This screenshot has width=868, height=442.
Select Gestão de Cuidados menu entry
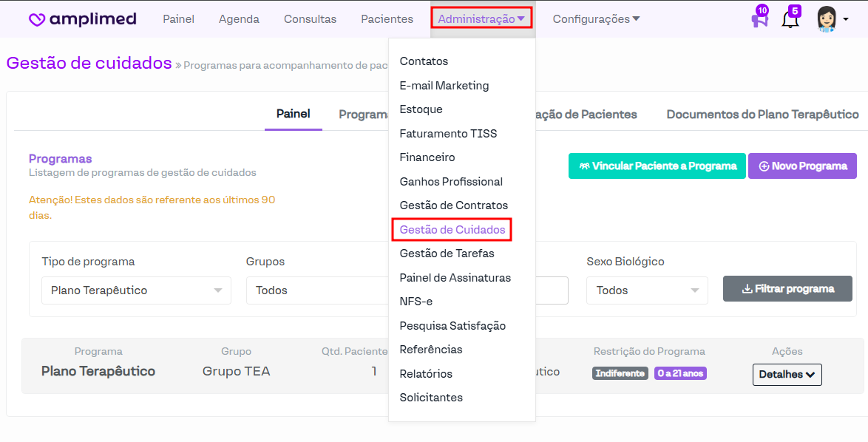[x=452, y=230]
